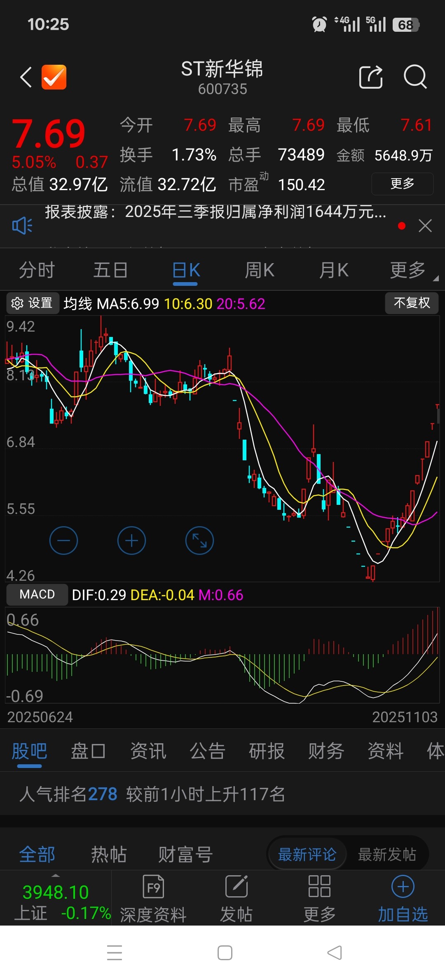Tap the 发帖 compose icon

click(x=237, y=886)
